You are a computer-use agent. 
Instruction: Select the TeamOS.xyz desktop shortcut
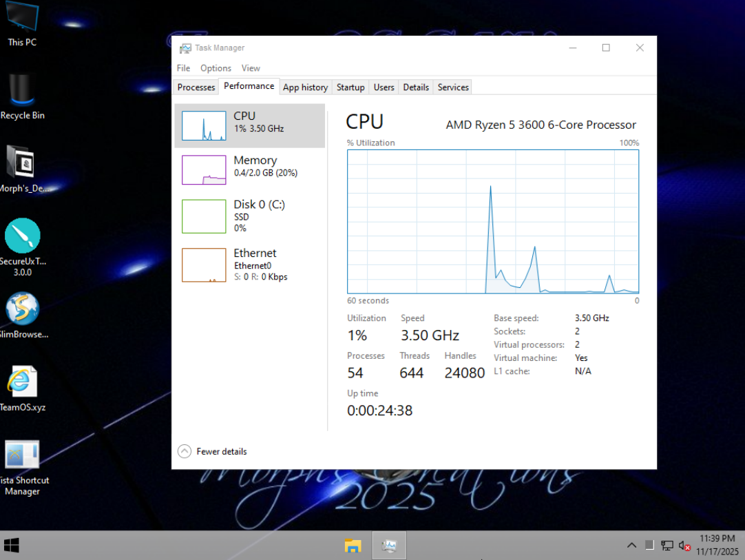click(x=22, y=387)
